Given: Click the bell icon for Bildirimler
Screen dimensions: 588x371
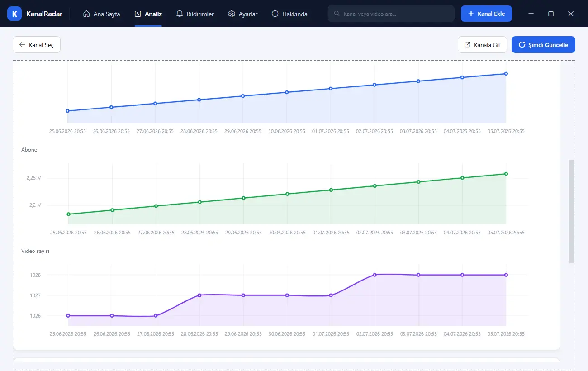Looking at the screenshot, I should [x=180, y=14].
